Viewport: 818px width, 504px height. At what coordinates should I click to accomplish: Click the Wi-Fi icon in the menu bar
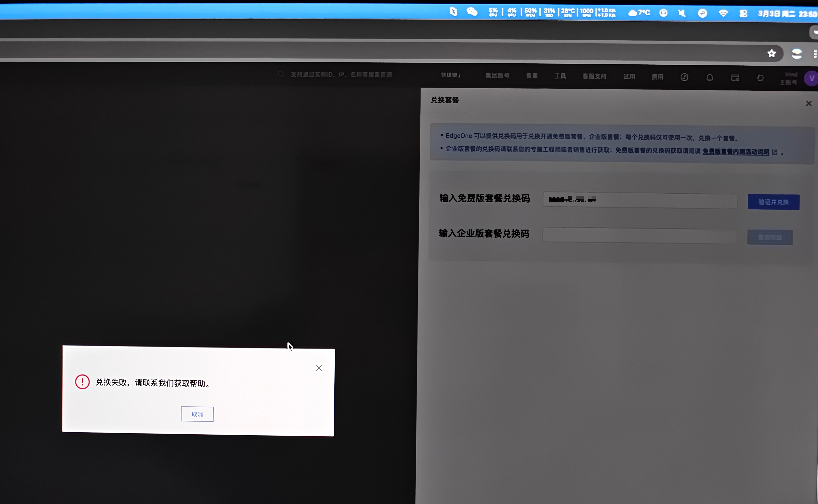(x=723, y=13)
